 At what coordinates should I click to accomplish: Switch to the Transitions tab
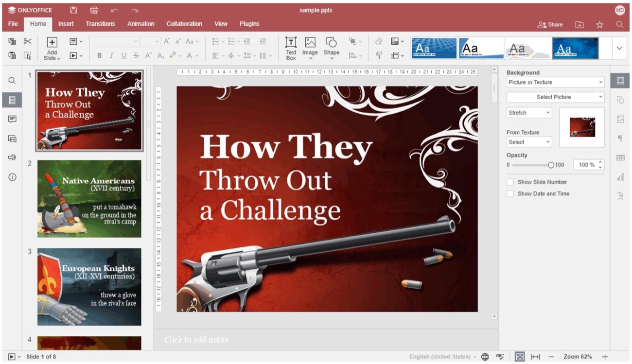click(100, 24)
